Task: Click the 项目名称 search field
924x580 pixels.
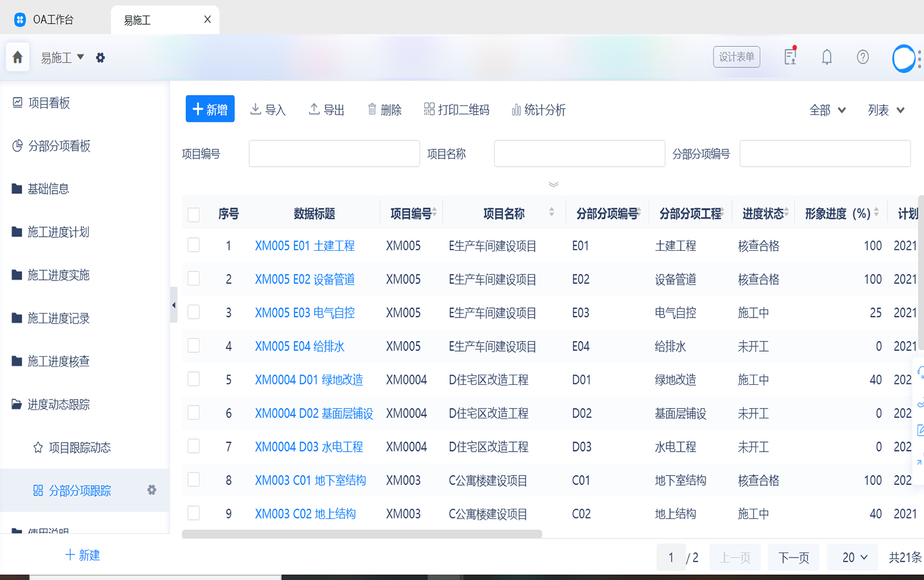Action: pos(579,153)
